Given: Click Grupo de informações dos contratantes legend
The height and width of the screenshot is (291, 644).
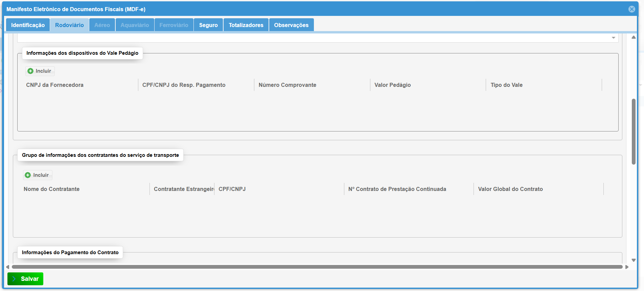Looking at the screenshot, I should point(100,155).
